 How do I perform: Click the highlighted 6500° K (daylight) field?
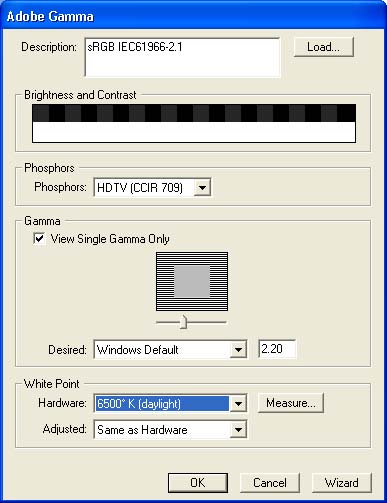coord(162,404)
